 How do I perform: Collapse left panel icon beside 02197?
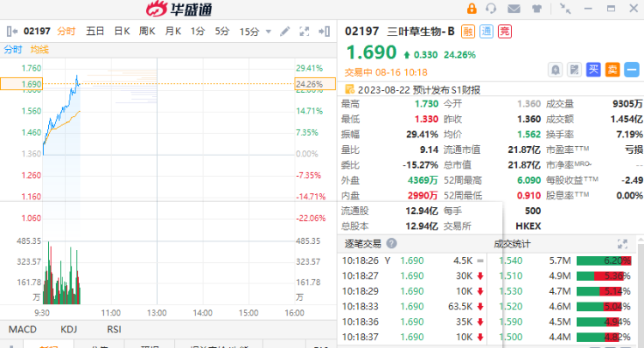click(12, 31)
